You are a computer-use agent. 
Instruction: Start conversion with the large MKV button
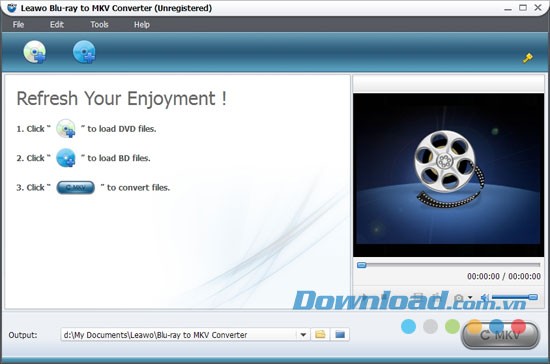point(500,335)
